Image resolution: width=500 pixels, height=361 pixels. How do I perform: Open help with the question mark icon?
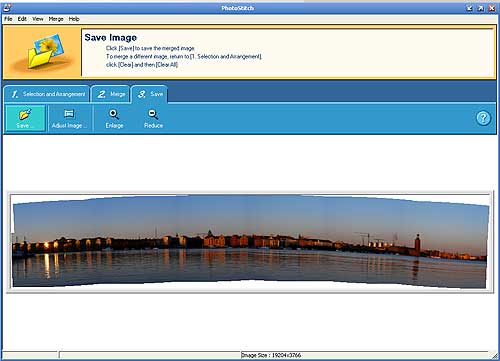click(x=483, y=118)
